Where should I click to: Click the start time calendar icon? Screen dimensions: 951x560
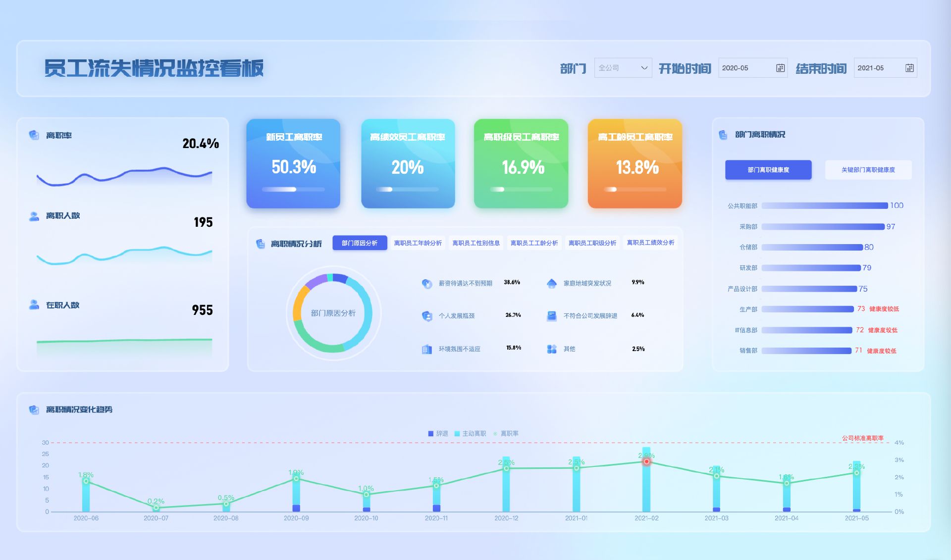pos(780,68)
